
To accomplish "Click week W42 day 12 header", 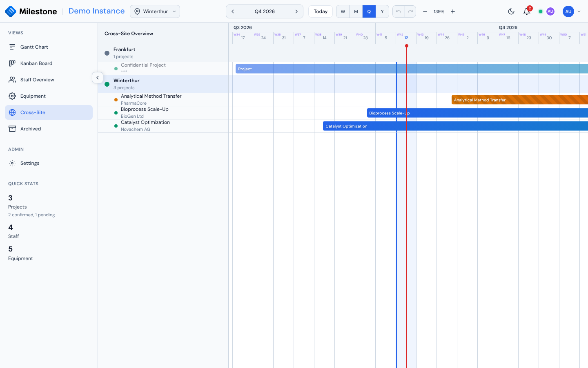I will [x=406, y=38].
